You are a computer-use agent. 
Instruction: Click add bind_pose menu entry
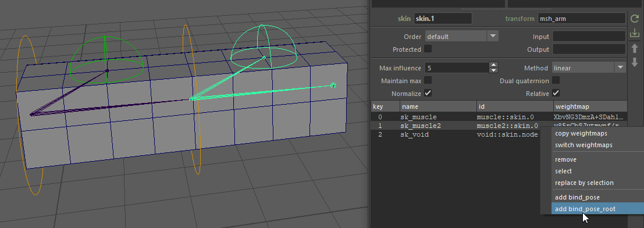(x=577, y=198)
